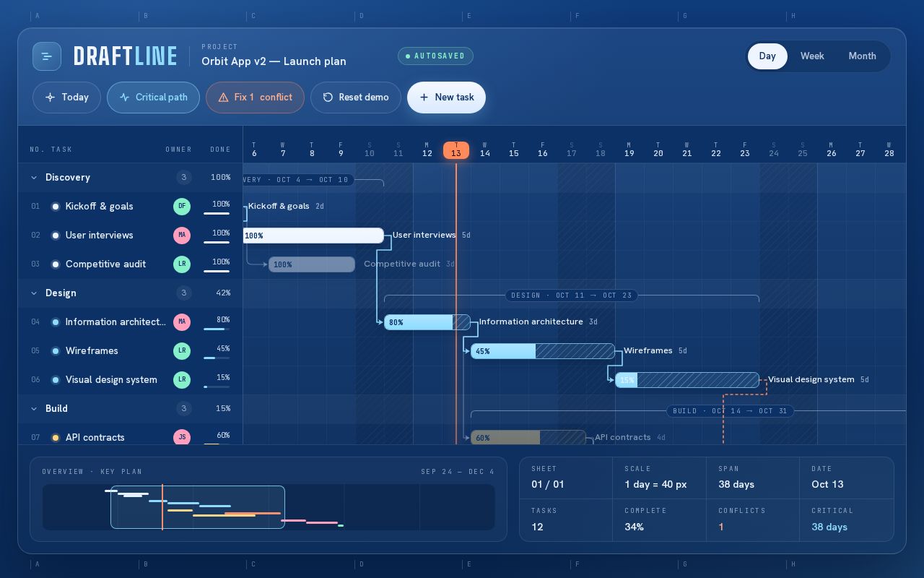Open LR owner avatar on Wireframes row

[x=182, y=351]
